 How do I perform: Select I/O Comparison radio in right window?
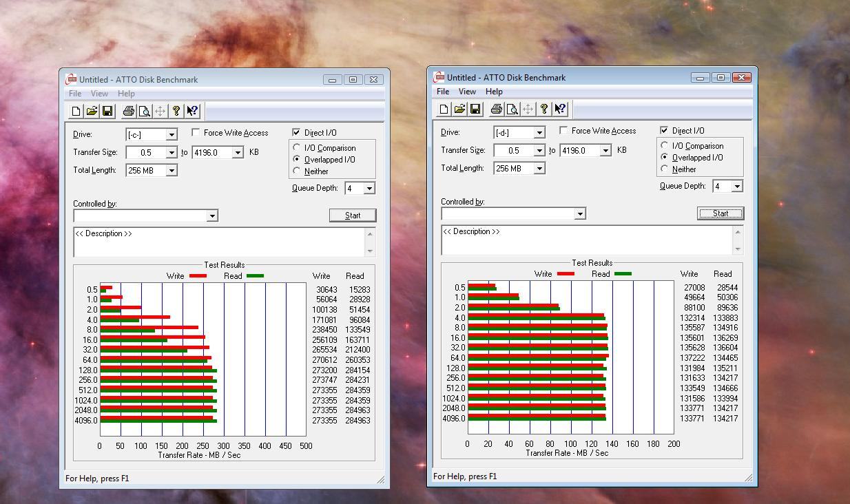click(x=665, y=145)
